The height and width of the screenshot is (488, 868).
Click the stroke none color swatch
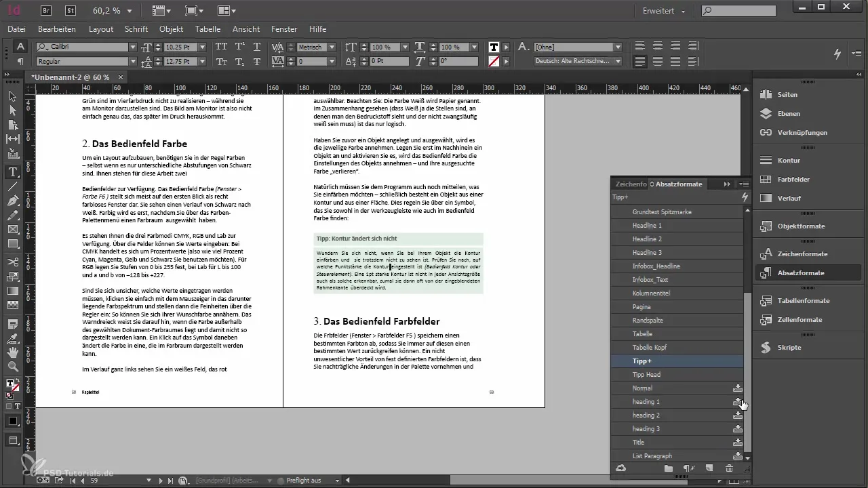[494, 61]
